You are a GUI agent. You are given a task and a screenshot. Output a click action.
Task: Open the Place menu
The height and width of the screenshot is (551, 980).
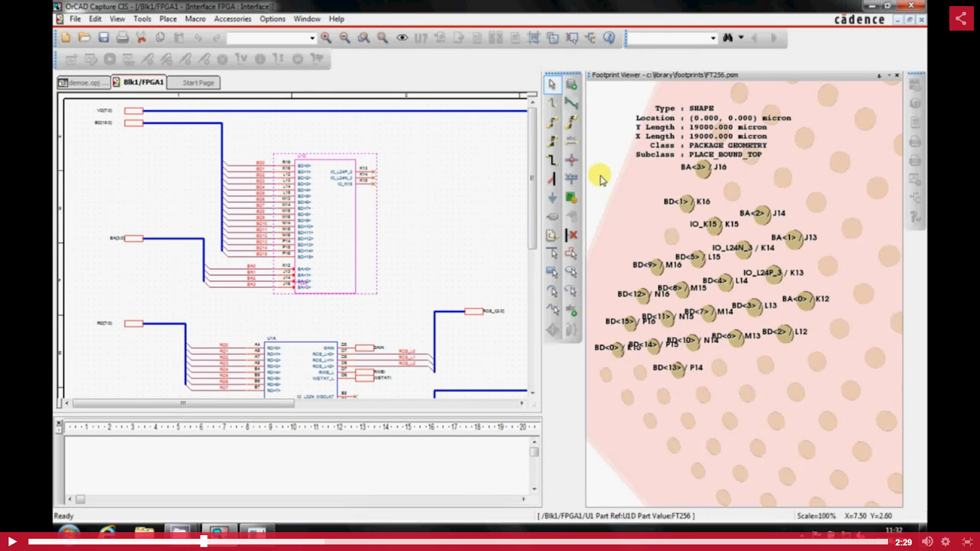click(168, 19)
